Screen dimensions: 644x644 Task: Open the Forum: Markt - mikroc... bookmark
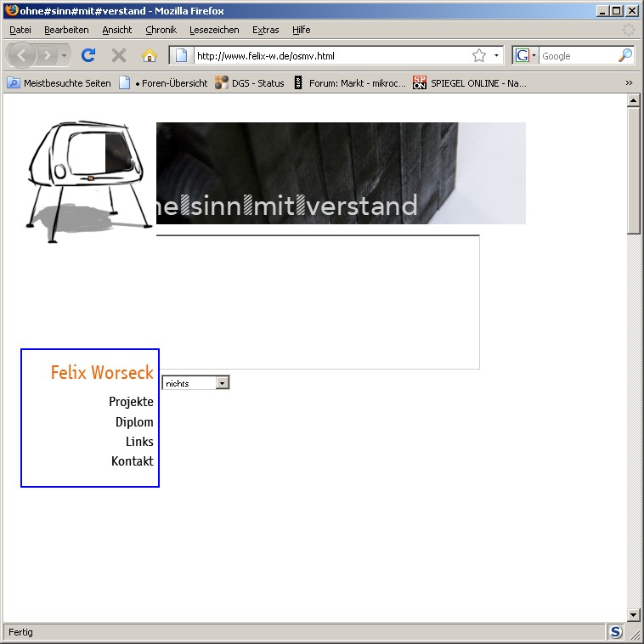click(x=349, y=83)
